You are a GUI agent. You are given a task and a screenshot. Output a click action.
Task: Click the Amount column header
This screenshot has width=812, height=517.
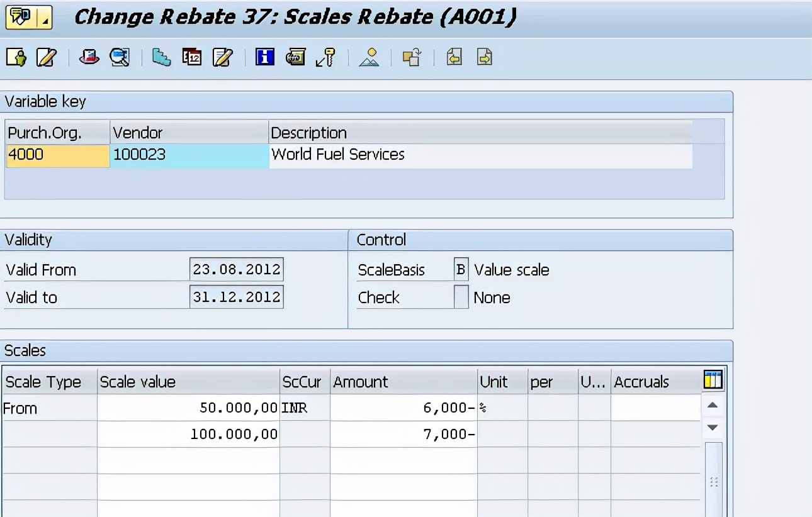403,382
